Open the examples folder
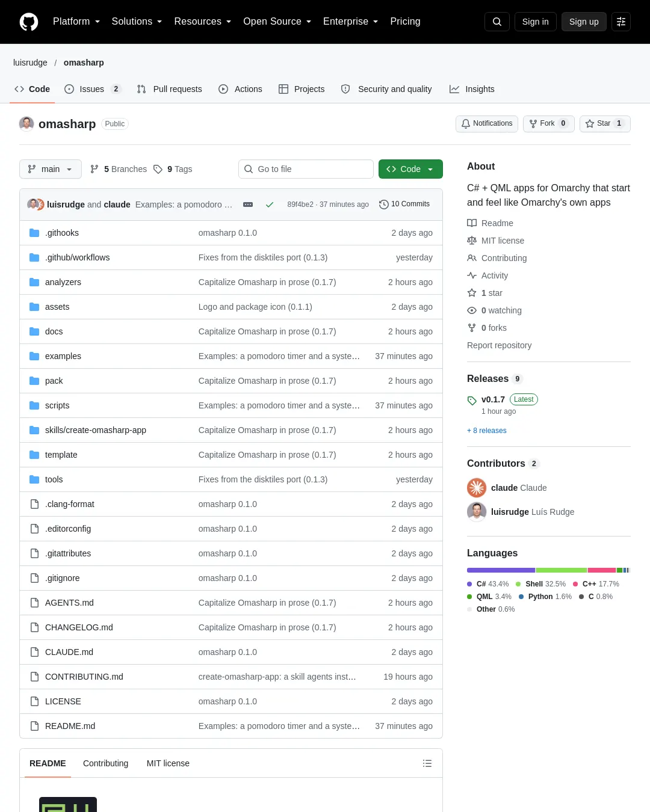 (63, 356)
